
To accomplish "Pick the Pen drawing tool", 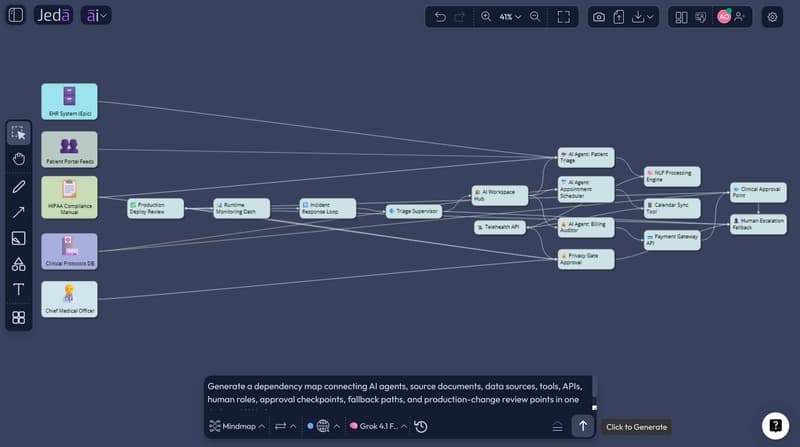I will (19, 186).
